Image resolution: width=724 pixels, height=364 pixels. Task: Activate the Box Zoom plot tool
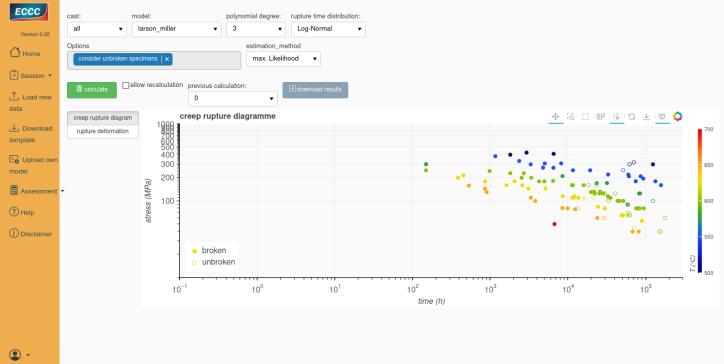click(571, 117)
